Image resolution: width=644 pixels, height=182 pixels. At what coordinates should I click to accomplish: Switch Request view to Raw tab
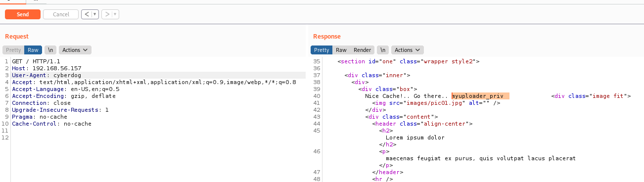click(33, 50)
